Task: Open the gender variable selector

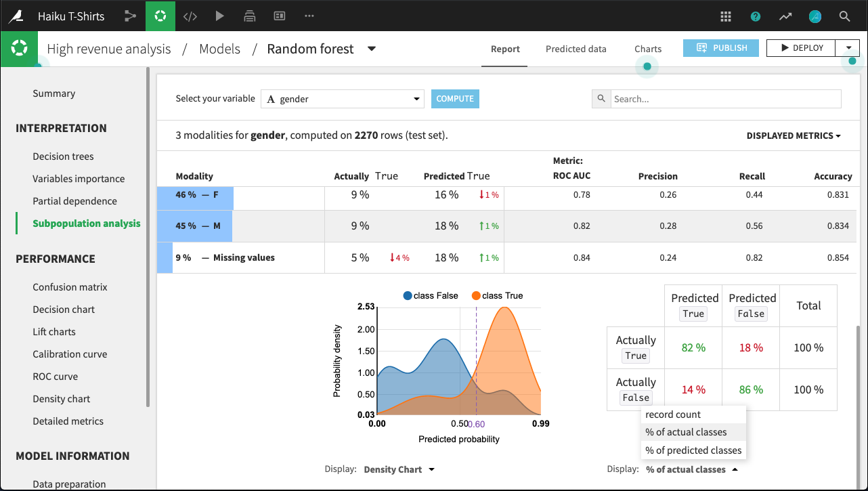Action: pos(343,99)
